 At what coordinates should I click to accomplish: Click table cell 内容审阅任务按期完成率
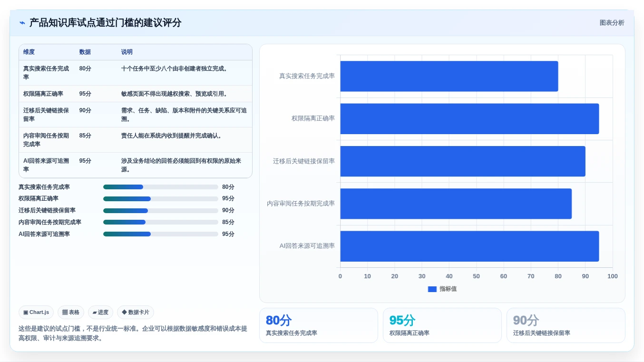tap(47, 140)
